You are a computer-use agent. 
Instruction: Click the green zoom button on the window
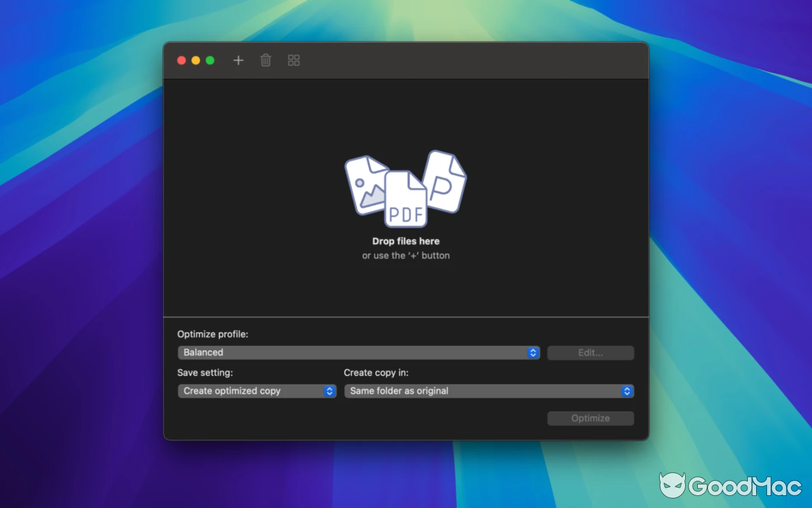tap(209, 60)
